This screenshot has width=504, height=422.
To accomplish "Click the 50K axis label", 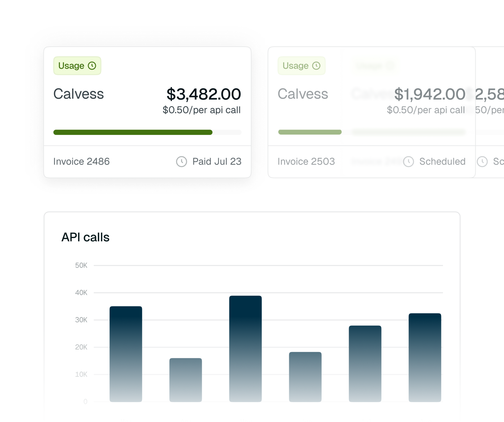I will point(81,266).
